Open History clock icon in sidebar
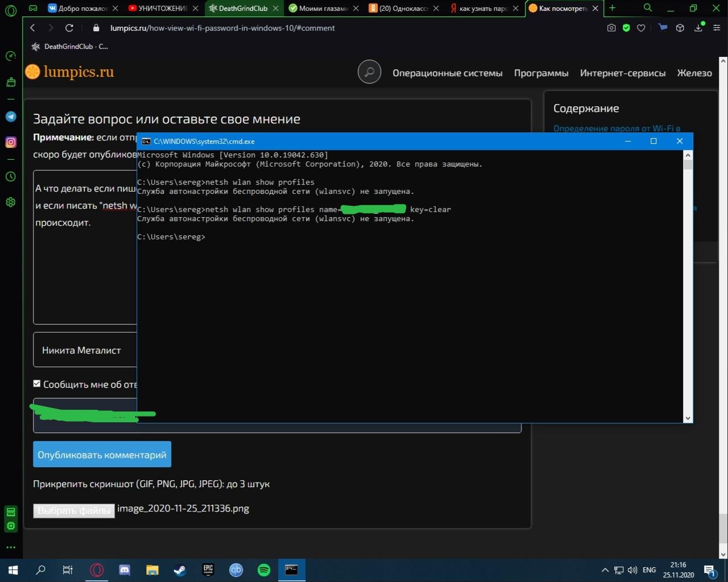This screenshot has width=728, height=582. [10, 177]
